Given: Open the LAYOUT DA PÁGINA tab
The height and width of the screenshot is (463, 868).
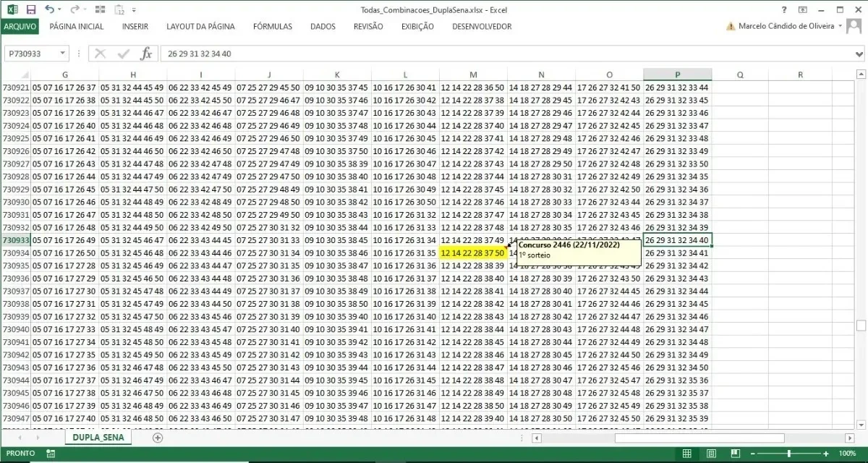Looking at the screenshot, I should [200, 27].
